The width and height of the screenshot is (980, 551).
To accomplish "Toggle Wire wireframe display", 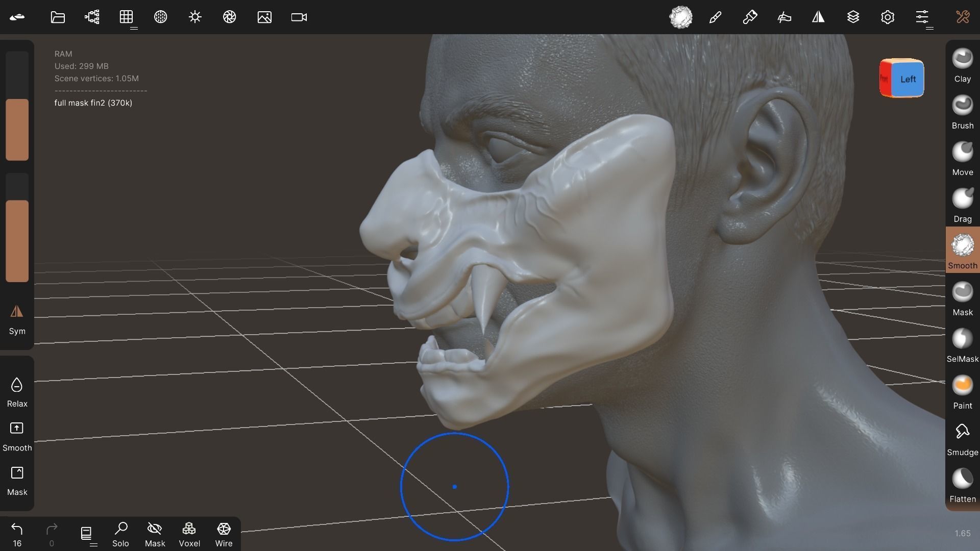I will click(224, 534).
